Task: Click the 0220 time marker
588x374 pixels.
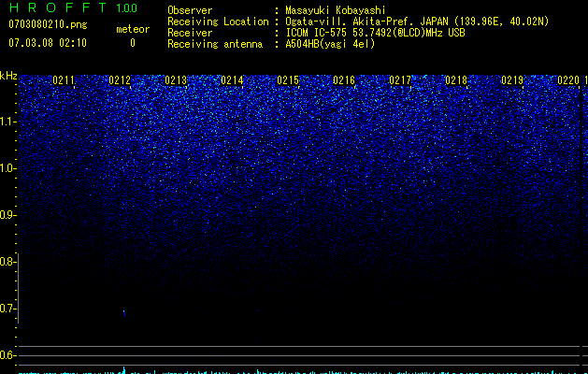Action: coord(568,80)
